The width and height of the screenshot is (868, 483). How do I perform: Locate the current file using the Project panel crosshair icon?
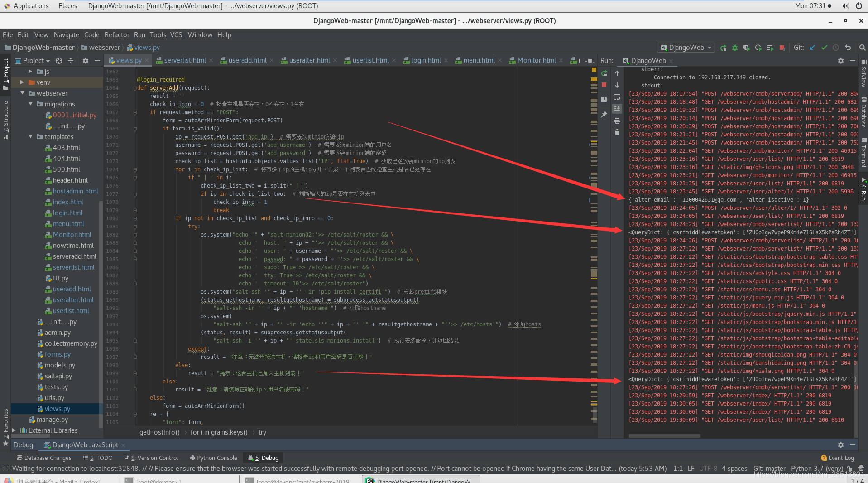pos(59,61)
